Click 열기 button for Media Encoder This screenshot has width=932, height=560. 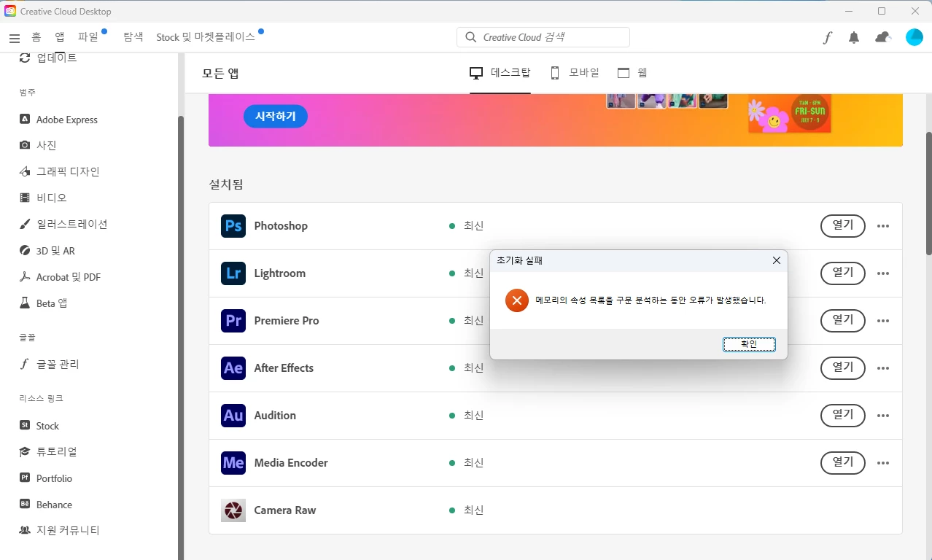click(x=843, y=463)
